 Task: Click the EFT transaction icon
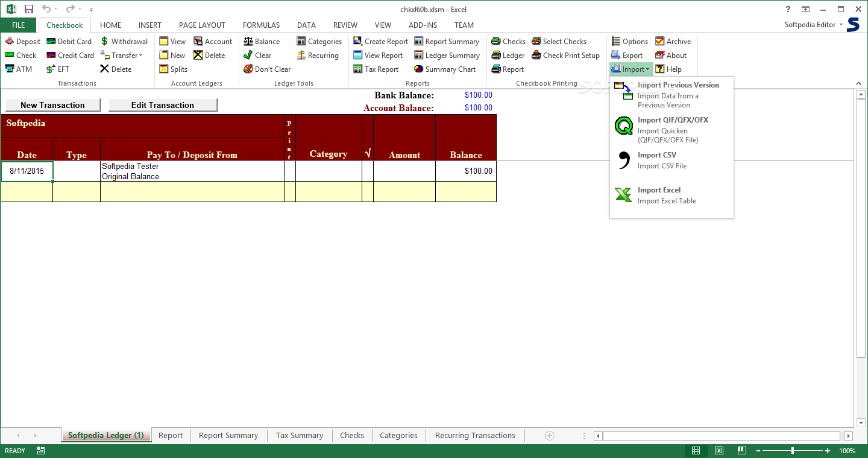click(51, 69)
